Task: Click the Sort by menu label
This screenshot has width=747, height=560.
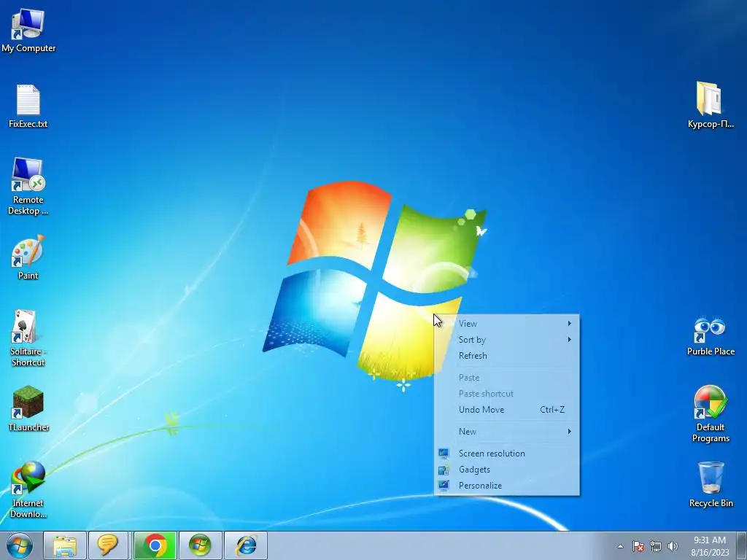Action: (x=472, y=340)
